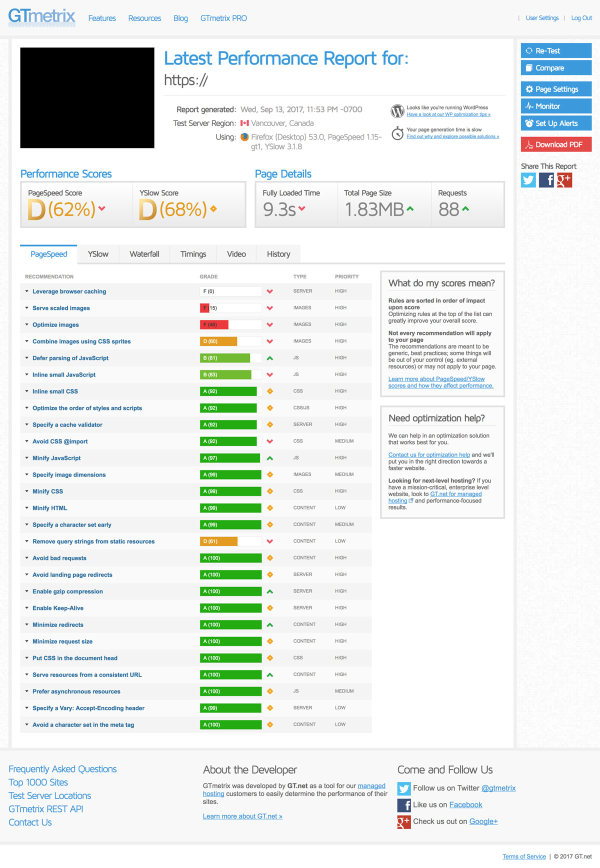The height and width of the screenshot is (868, 600).
Task: Click red trend arrow for Remove query strings
Action: [x=270, y=541]
